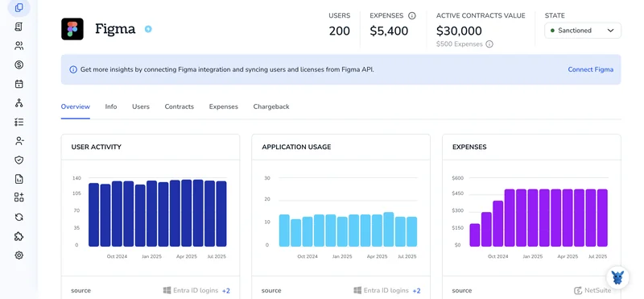Switch to the Contracts tab

pyautogui.click(x=179, y=106)
